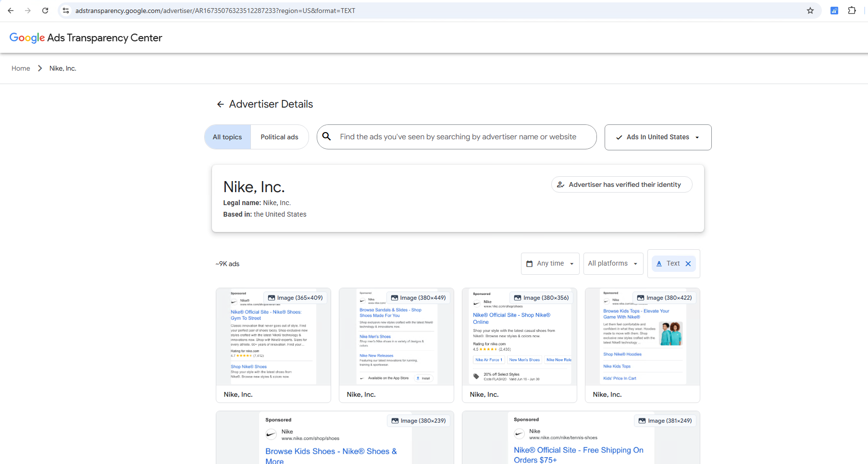Click the browser reload page icon
Screen dimensions: 868x464
point(45,10)
